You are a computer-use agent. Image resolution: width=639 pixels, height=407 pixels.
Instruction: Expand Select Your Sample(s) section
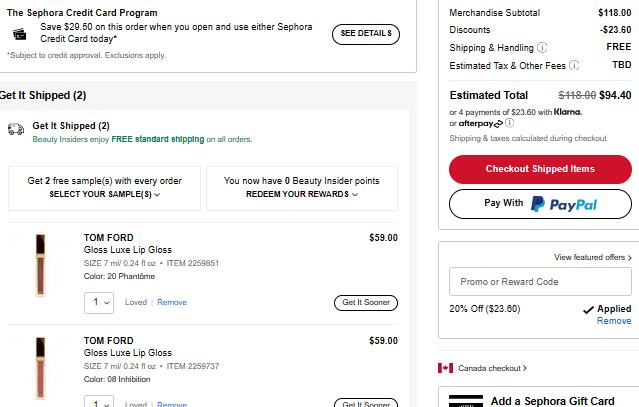(105, 194)
